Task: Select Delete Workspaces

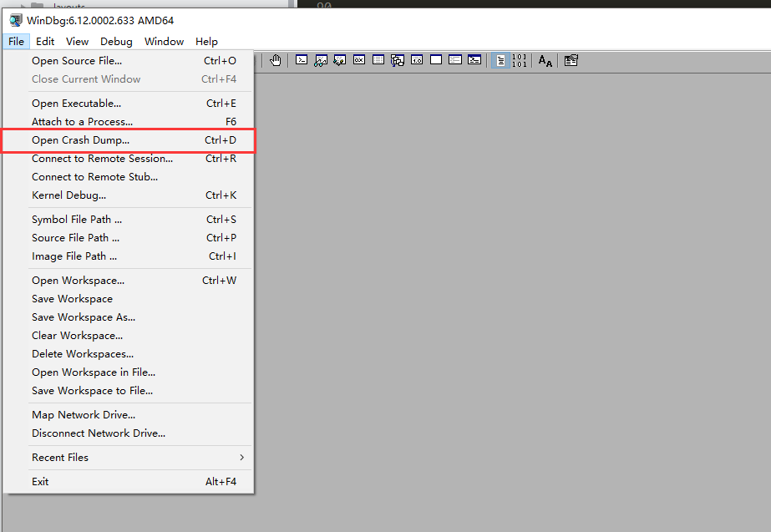Action: click(129, 353)
